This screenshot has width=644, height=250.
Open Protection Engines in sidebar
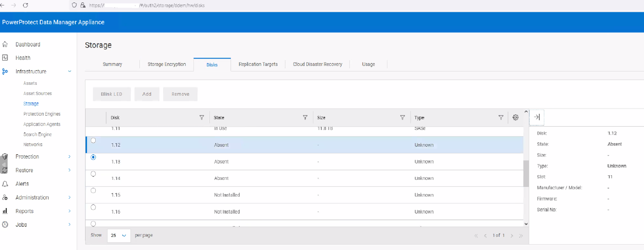pyautogui.click(x=42, y=114)
